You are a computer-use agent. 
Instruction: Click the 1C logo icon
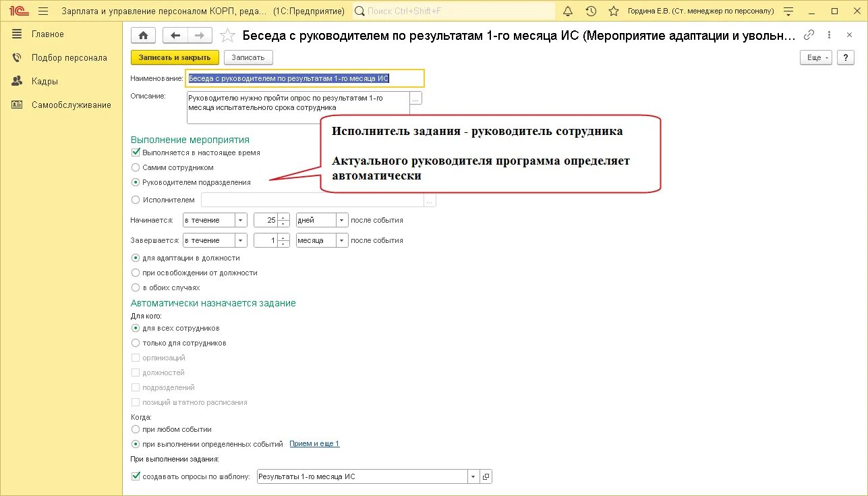click(18, 11)
